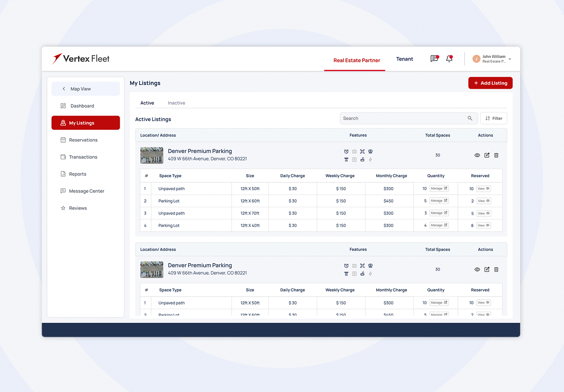Open the notification bell
Image resolution: width=564 pixels, height=392 pixels.
(x=449, y=59)
